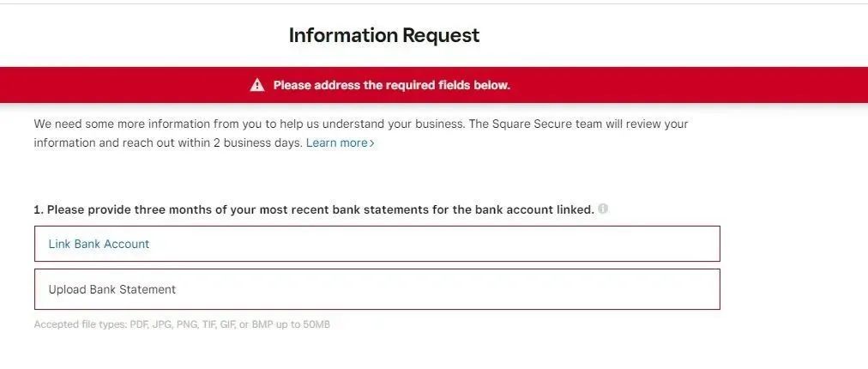
Task: Click the warning triangle icon in red banner
Action: 257,85
